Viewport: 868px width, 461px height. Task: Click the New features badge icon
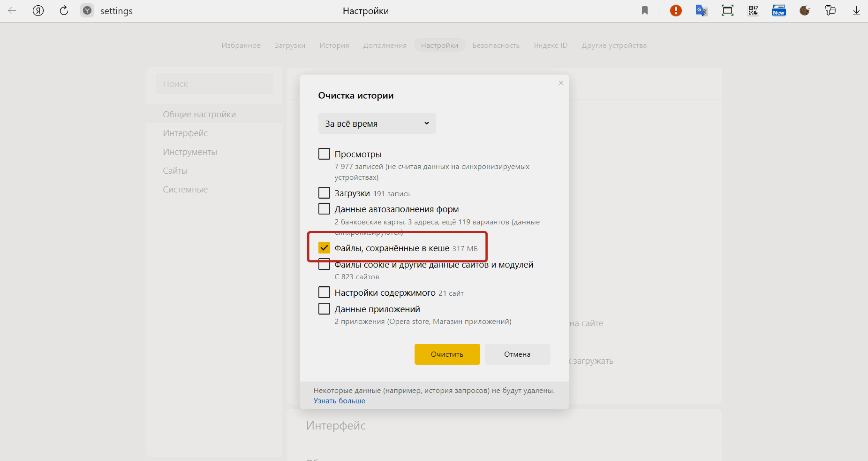click(778, 11)
